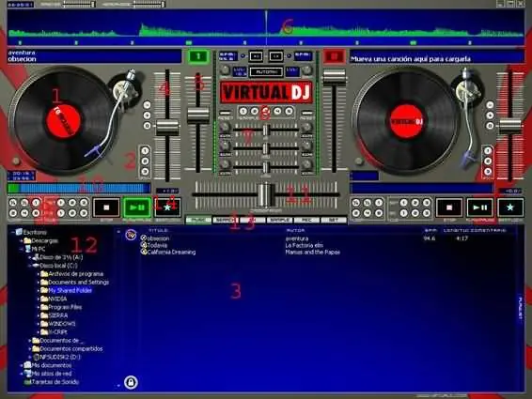Click the right turntable vinyl record
This screenshot has height=399, width=532.
coord(406,121)
